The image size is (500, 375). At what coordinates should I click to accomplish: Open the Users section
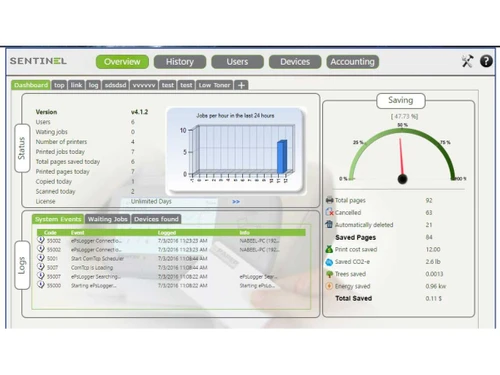tap(237, 62)
